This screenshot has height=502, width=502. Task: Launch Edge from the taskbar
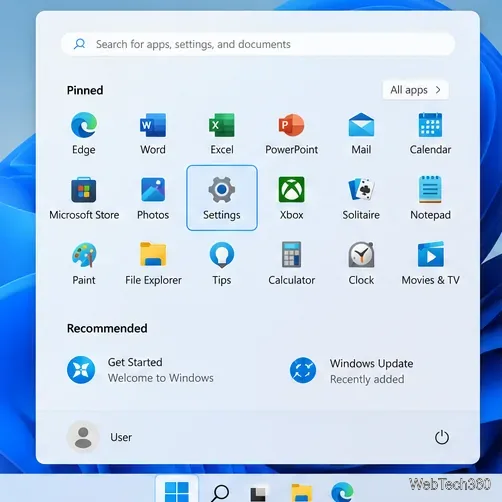pos(342,492)
